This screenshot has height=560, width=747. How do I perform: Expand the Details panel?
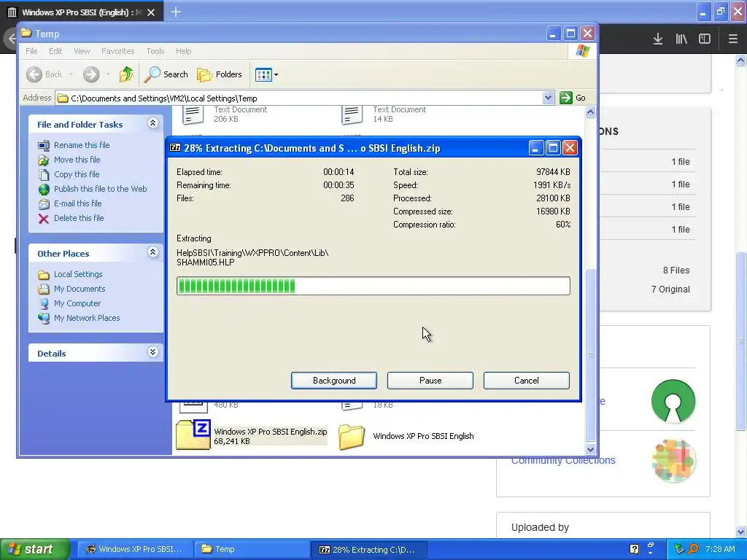tap(152, 352)
